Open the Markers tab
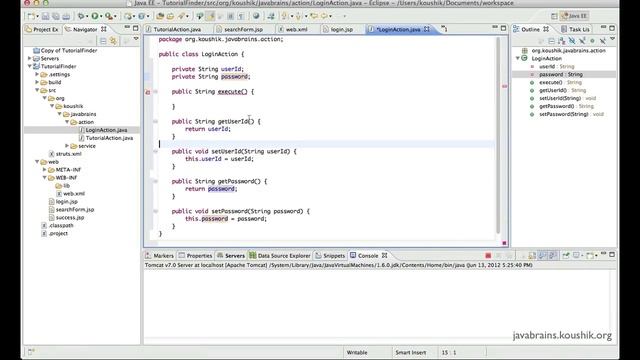This screenshot has width=640, height=360. point(159,256)
